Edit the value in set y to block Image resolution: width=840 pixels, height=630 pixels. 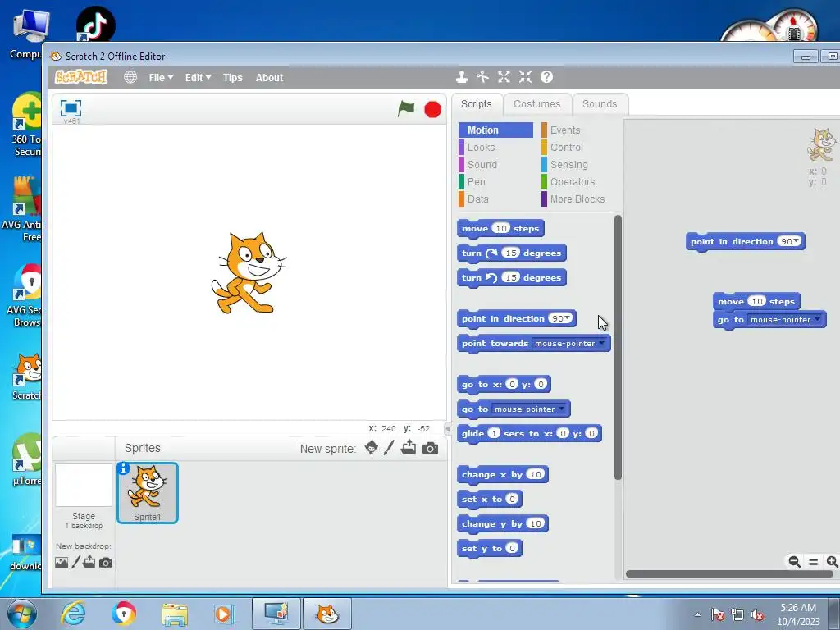coord(512,548)
